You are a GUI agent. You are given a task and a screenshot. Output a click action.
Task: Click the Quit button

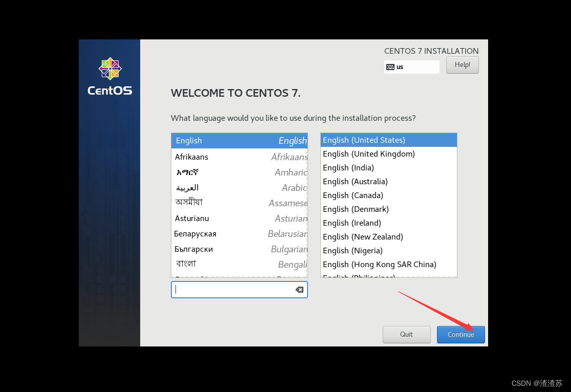click(406, 335)
